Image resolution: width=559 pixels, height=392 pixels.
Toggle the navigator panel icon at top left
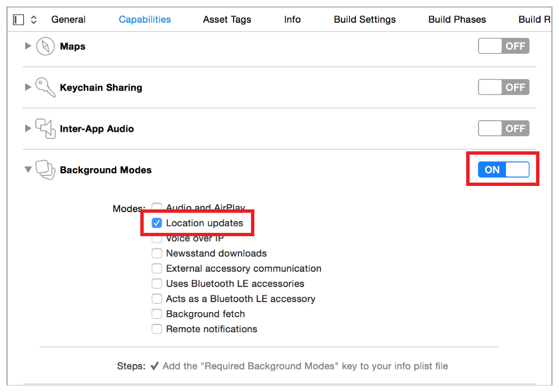(17, 18)
